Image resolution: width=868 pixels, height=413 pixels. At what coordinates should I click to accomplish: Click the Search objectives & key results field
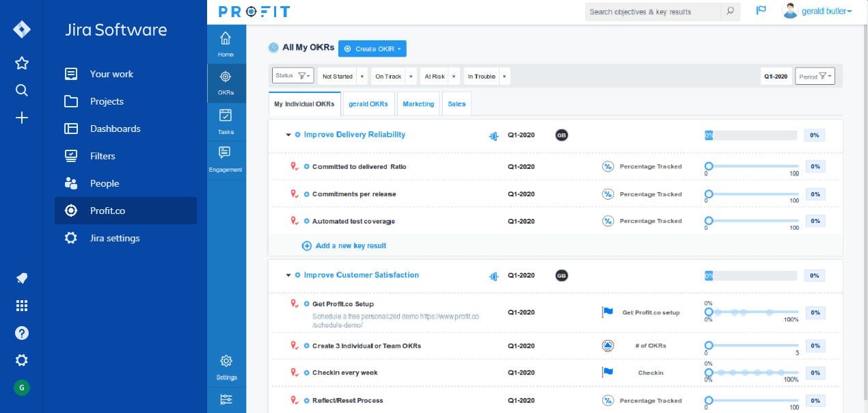652,12
